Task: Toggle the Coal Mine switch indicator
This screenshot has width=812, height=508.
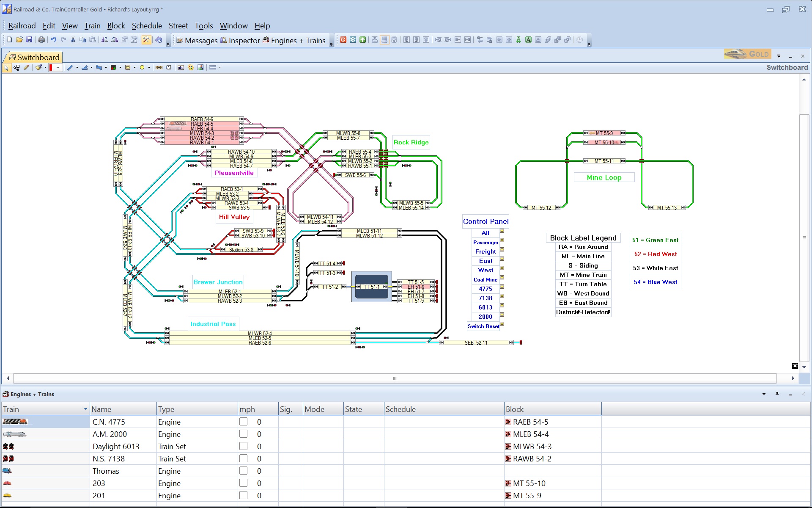Action: point(502,278)
